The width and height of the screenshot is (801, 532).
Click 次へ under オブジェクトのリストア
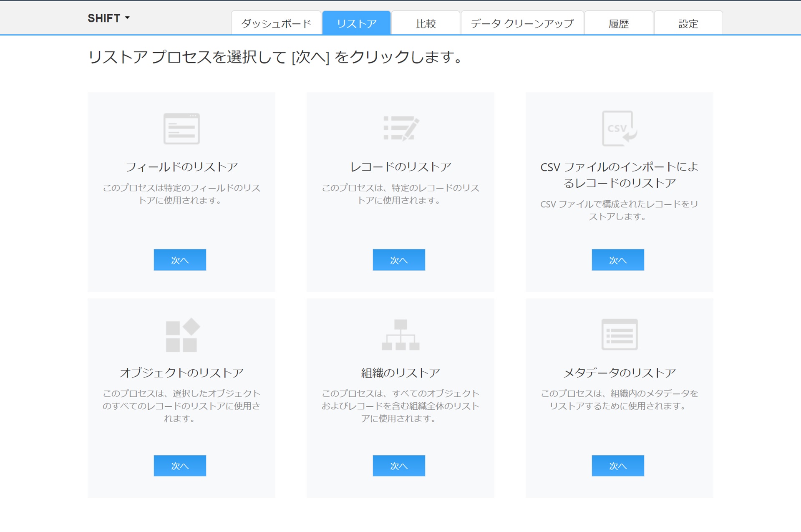point(180,466)
